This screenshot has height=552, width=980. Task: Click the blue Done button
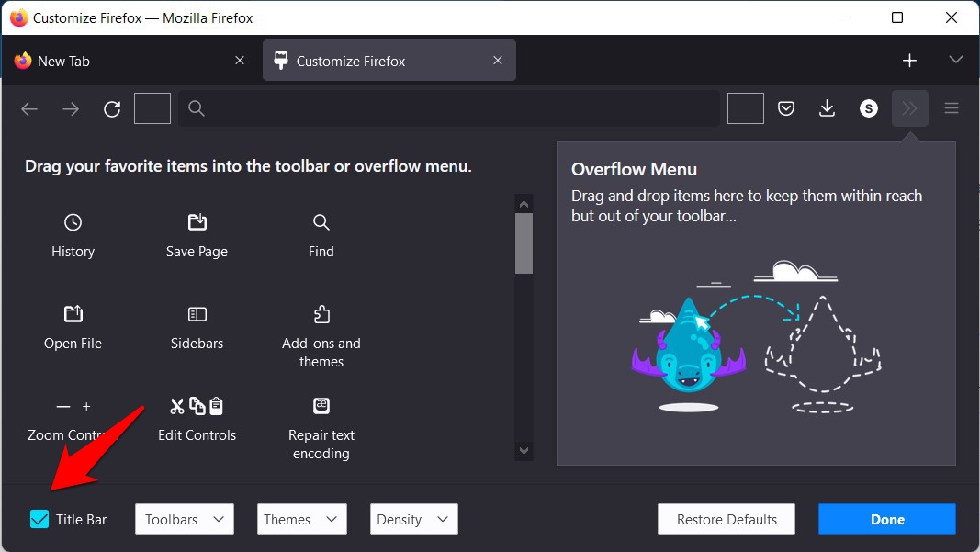coord(887,520)
